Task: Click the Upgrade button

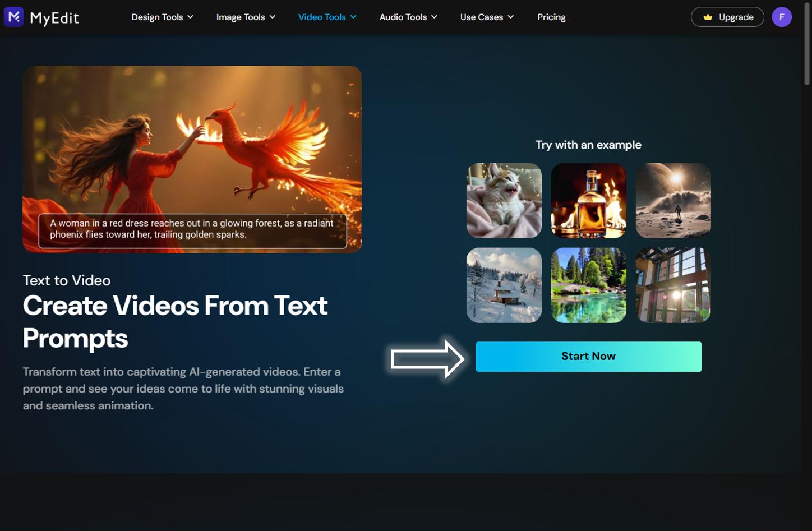Action: [x=727, y=17]
